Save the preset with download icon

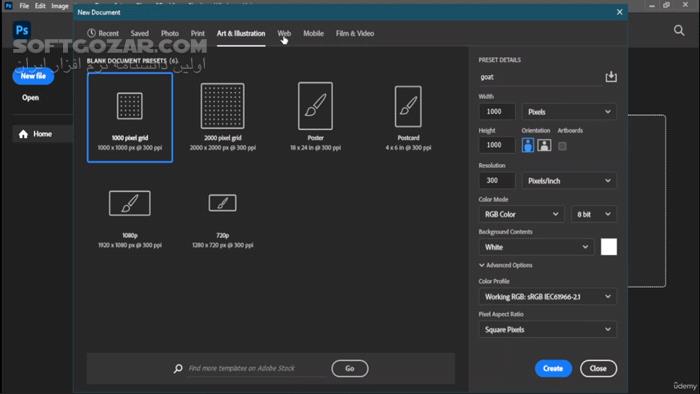pos(611,77)
